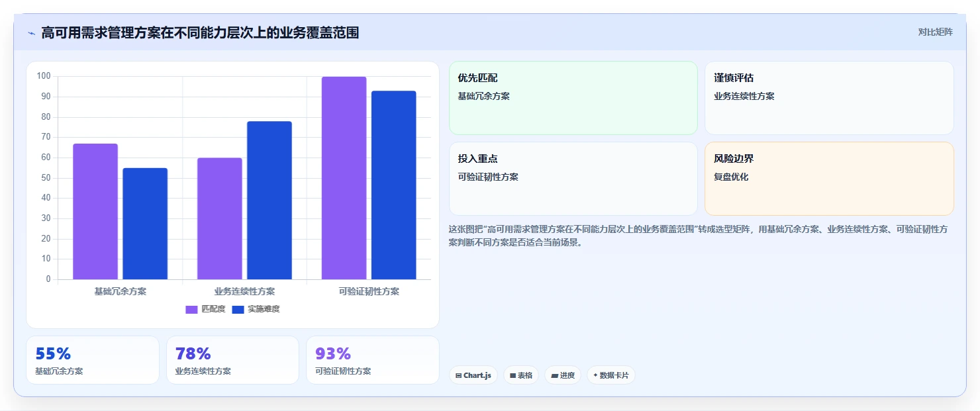The height and width of the screenshot is (411, 980).
Task: Click the 表格 tag icon
Action: point(513,376)
